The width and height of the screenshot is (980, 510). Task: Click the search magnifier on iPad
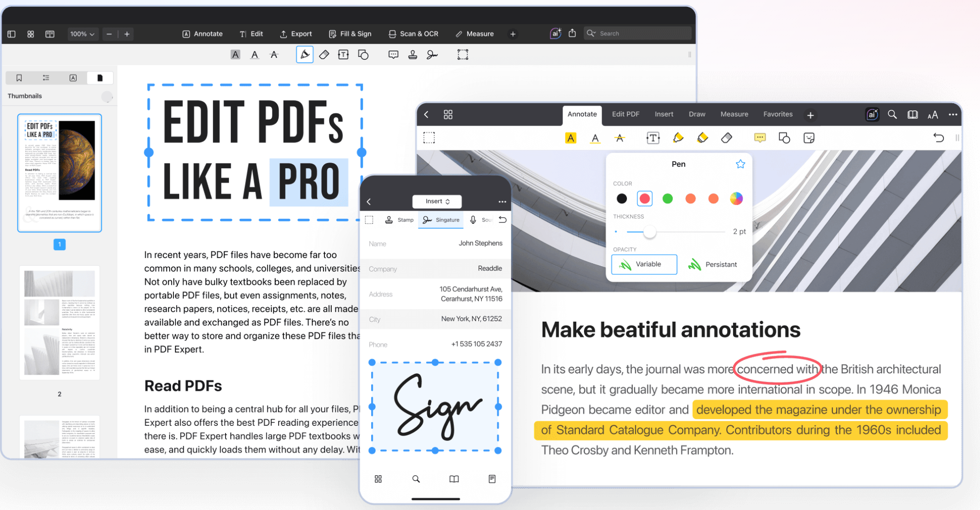coord(892,114)
